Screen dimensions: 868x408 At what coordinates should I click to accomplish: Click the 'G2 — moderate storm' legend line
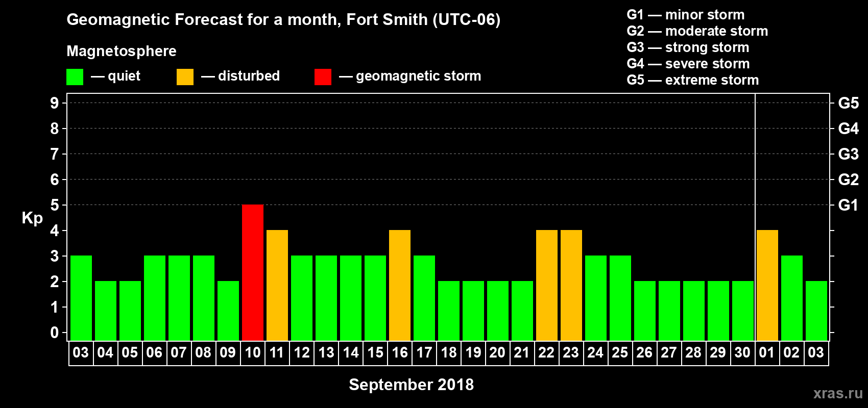[697, 31]
